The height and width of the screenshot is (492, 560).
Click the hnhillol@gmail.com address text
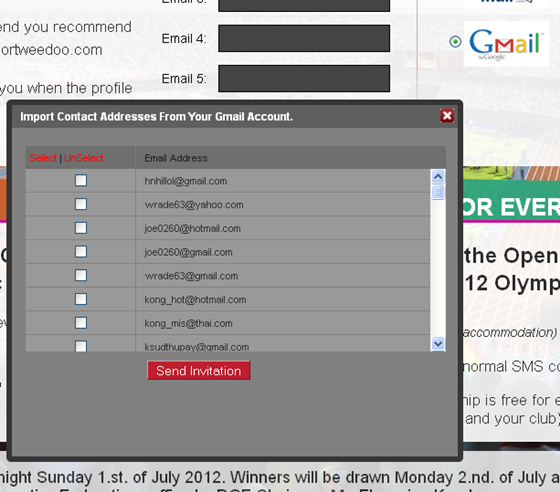click(186, 181)
